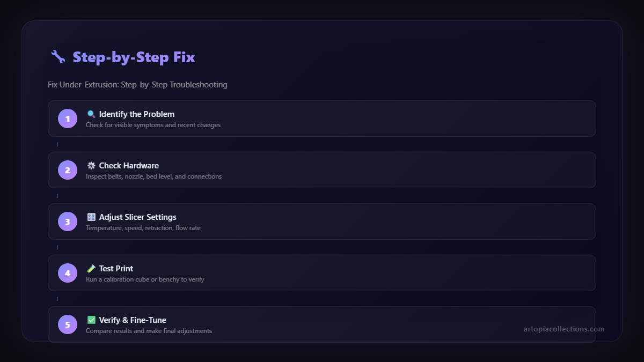Click the numbered badge for step 1
Screen dimensions: 644x362
click(67, 118)
